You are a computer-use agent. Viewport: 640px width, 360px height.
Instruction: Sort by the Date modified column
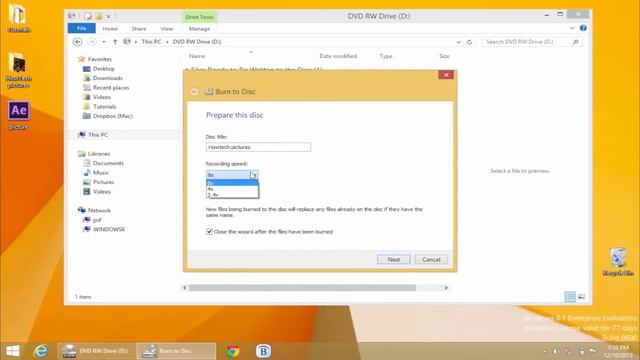[x=338, y=56]
